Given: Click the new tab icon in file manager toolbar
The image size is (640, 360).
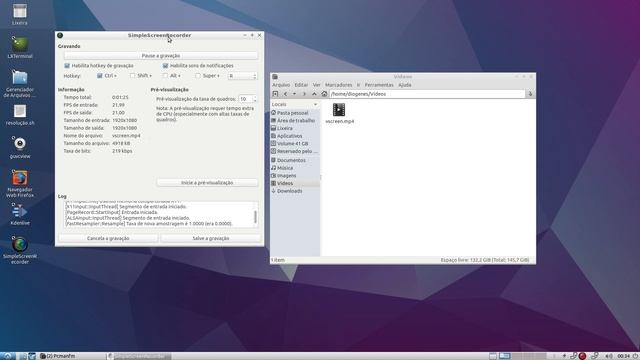Looking at the screenshot, I should 275,94.
